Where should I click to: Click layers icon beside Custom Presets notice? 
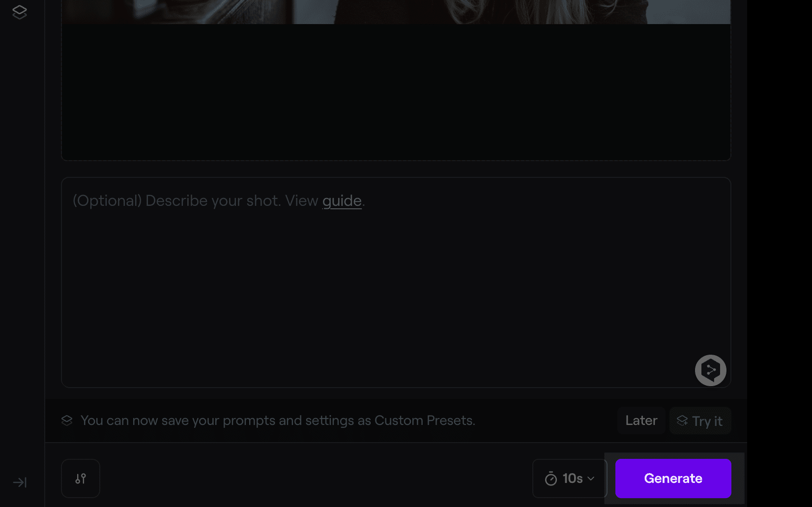[x=67, y=421]
